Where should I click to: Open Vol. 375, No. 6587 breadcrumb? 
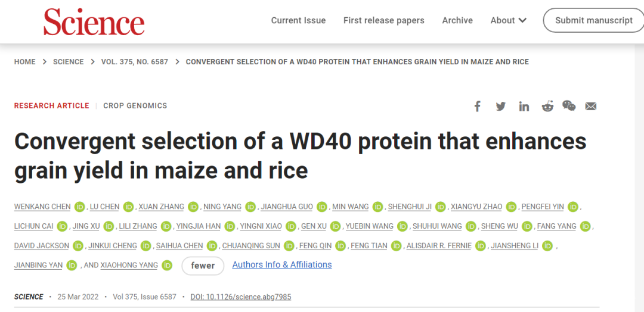[x=135, y=62]
